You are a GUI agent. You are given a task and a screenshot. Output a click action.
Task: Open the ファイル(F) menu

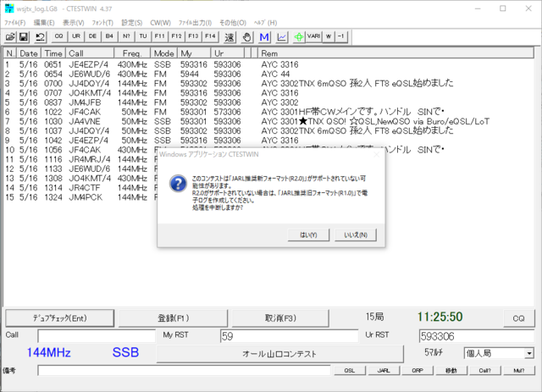15,23
